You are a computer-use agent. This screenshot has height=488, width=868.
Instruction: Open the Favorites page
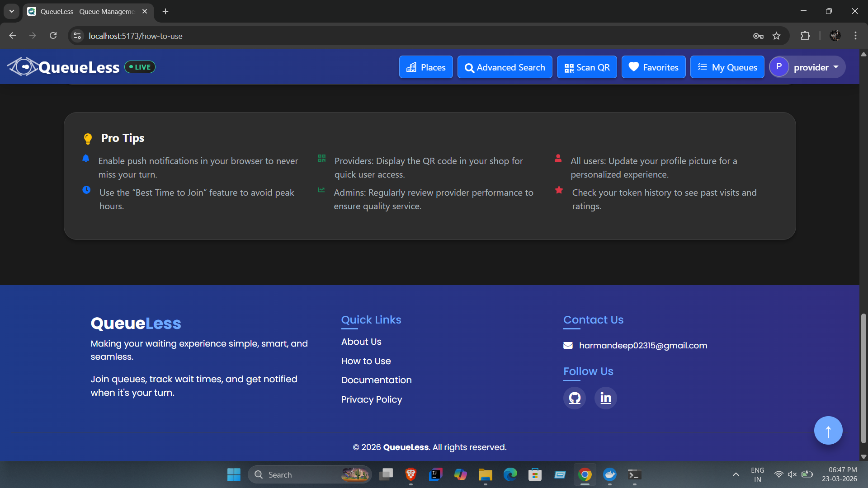[x=653, y=67]
